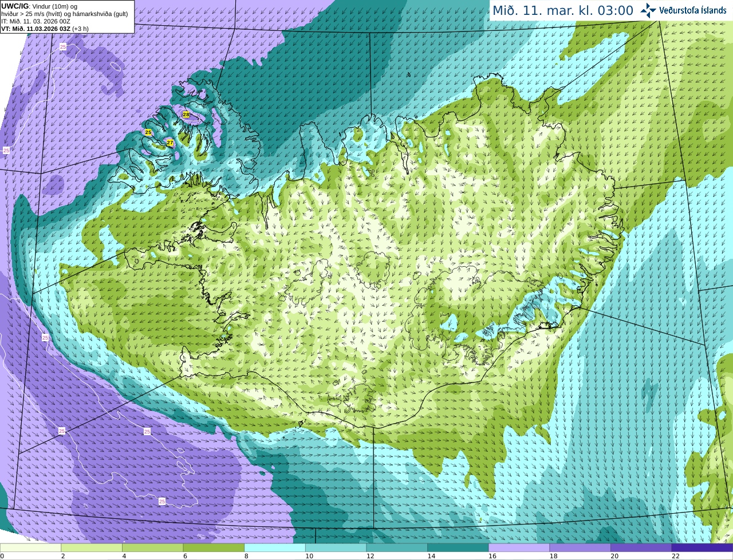Select the medium purple 18–20 m/s legend swatch

[x=580, y=547]
